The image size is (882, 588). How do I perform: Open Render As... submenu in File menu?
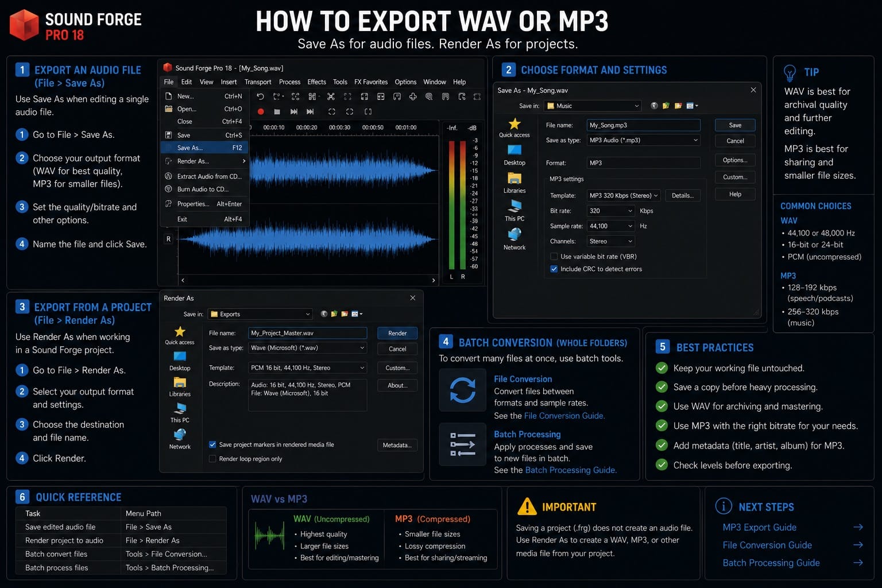204,161
